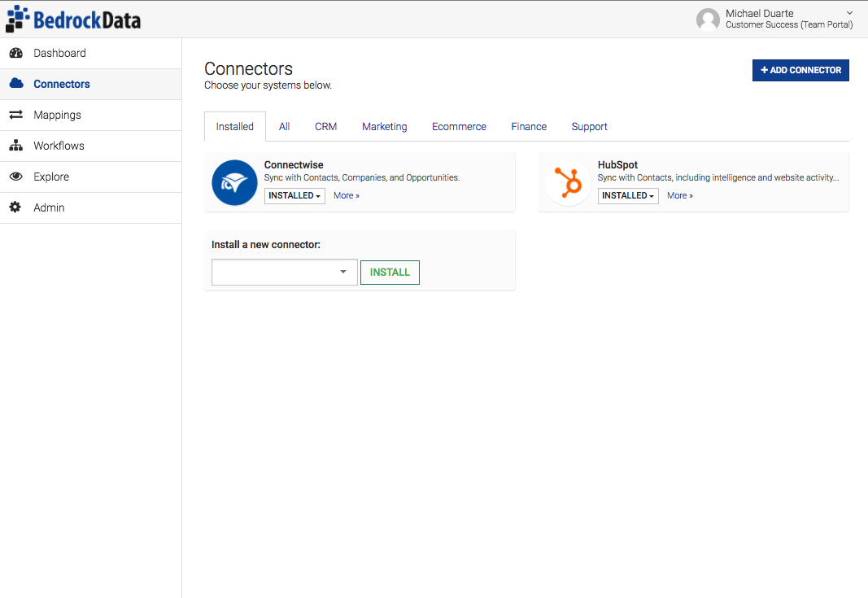Screen dimensions: 868x598
Task: Select the Connectors cloud icon in sidebar
Action: coord(17,83)
